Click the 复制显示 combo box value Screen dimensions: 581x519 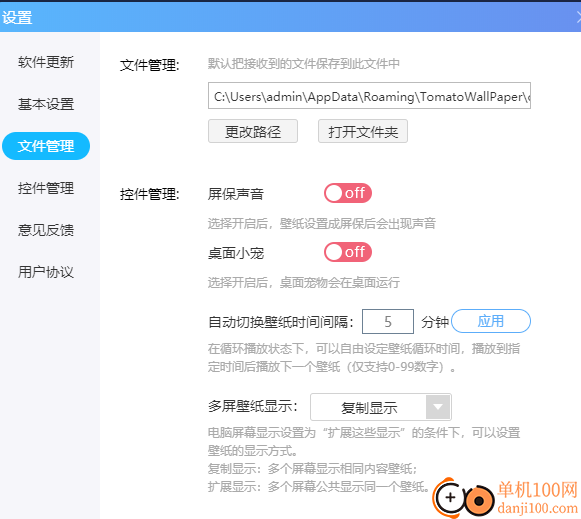point(369,407)
